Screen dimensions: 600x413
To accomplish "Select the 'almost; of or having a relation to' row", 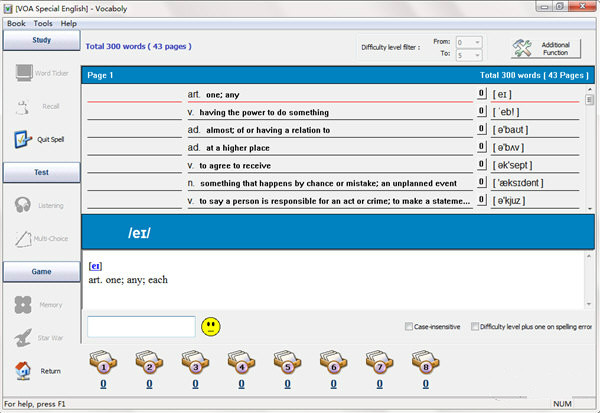I will click(330, 130).
